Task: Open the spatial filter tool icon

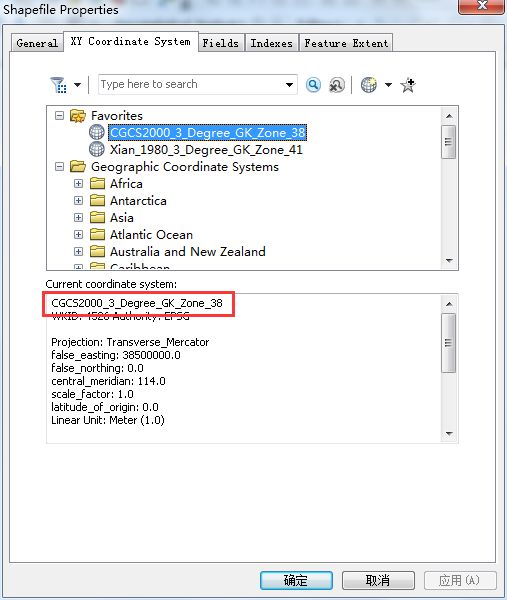Action: [x=59, y=85]
